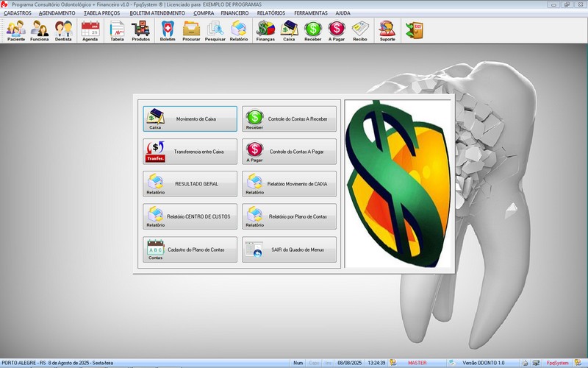Open the Agenda calendar icon
The width and height of the screenshot is (588, 368).
tap(90, 30)
